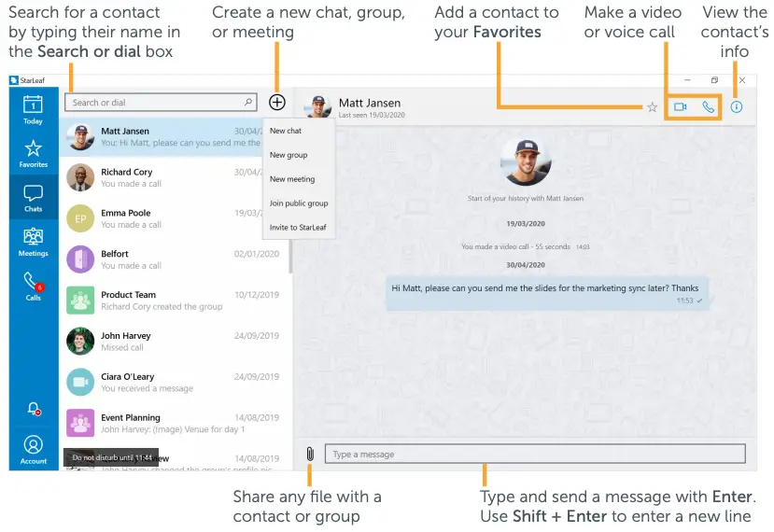The image size is (774, 532).
Task: Click the plus icon to create new
Action: tap(277, 102)
